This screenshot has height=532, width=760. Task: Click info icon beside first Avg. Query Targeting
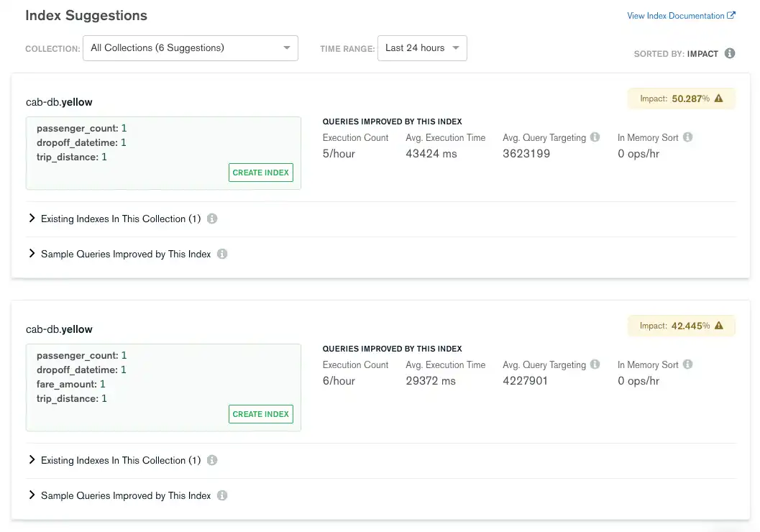595,137
